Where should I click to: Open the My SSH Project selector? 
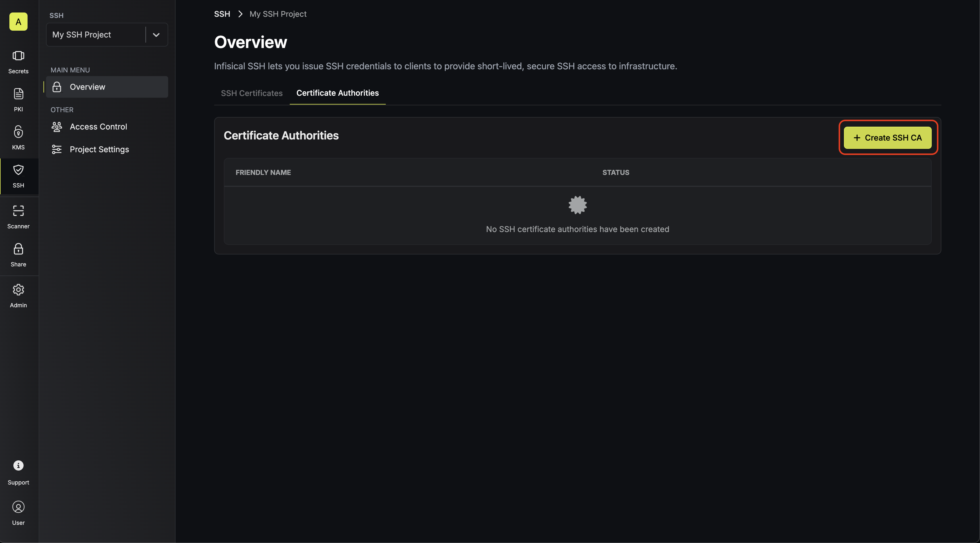[107, 35]
